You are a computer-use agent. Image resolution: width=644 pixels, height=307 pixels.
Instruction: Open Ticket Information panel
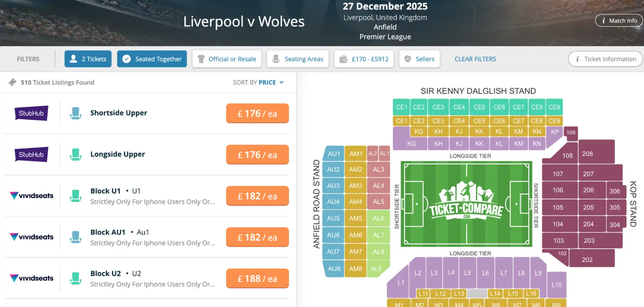click(605, 59)
